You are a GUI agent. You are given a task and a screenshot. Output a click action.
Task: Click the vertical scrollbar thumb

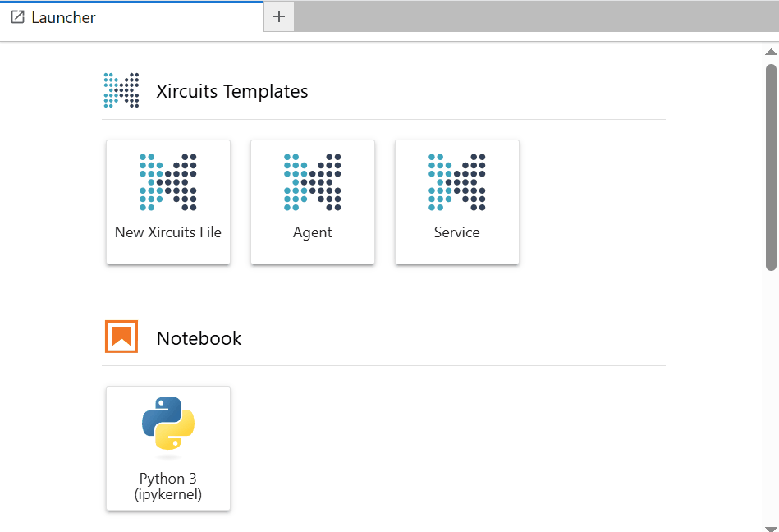(771, 167)
